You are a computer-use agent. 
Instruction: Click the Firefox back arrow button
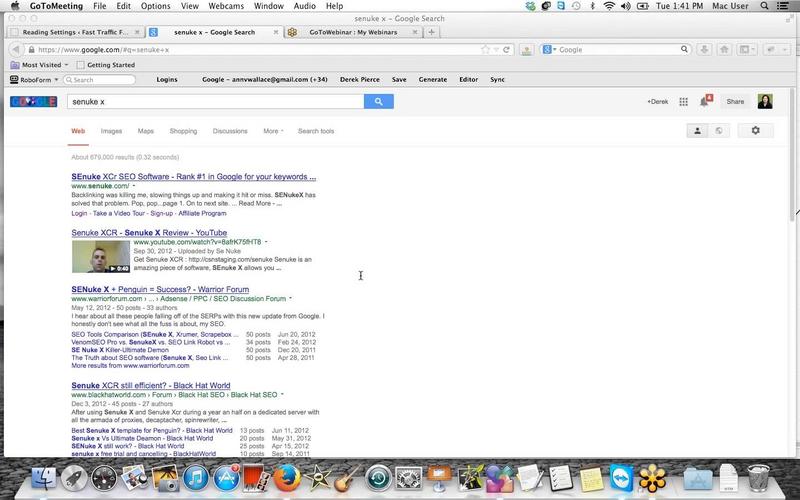[16, 49]
